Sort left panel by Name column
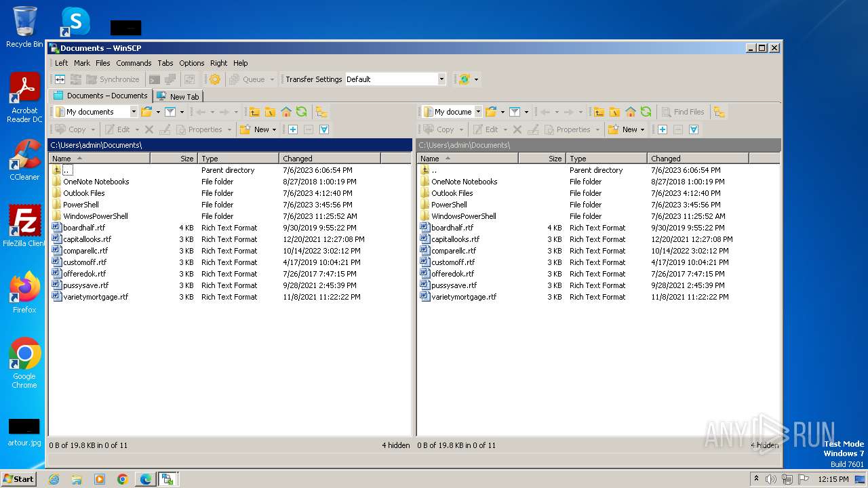Viewport: 868px width, 488px height. click(99, 159)
